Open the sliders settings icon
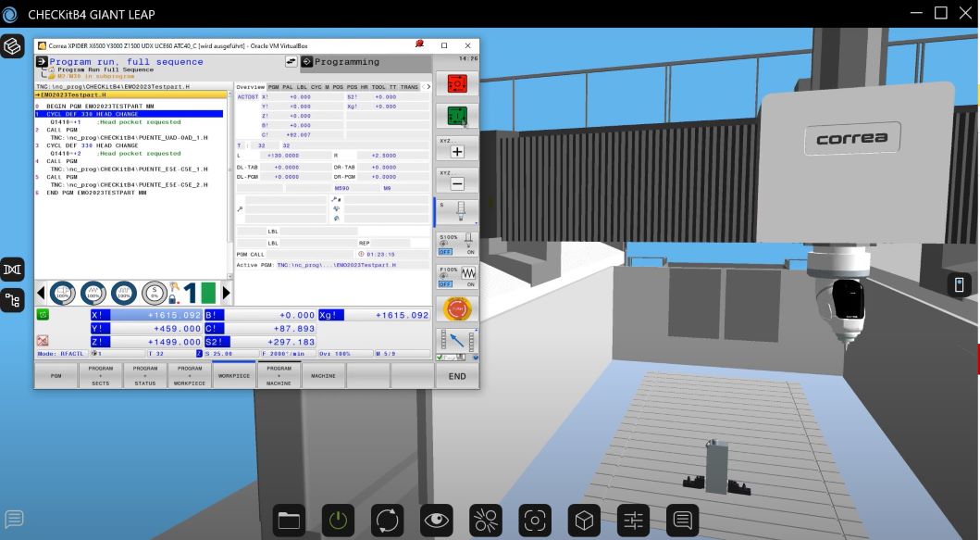This screenshot has height=540, width=980. 633,521
